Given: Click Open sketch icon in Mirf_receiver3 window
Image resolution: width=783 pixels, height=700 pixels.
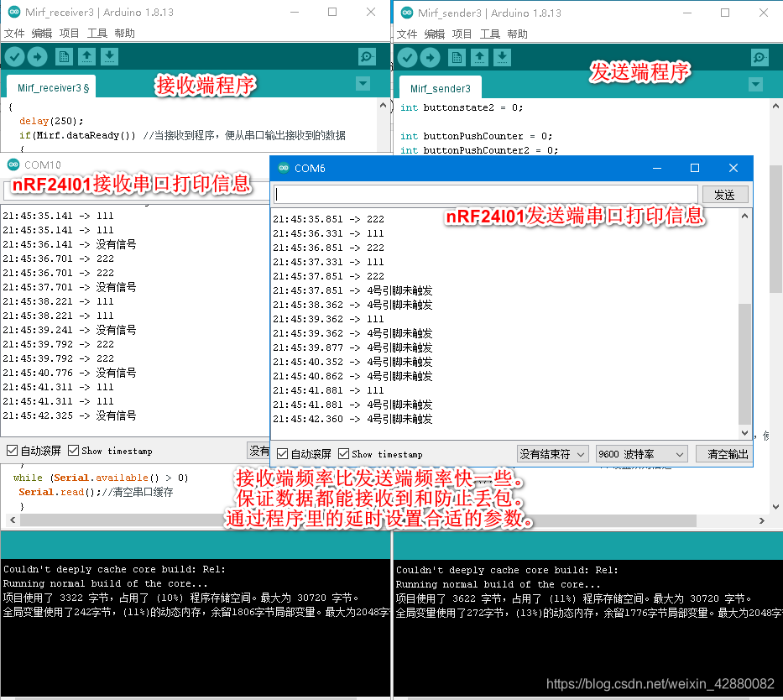Looking at the screenshot, I should pos(86,57).
